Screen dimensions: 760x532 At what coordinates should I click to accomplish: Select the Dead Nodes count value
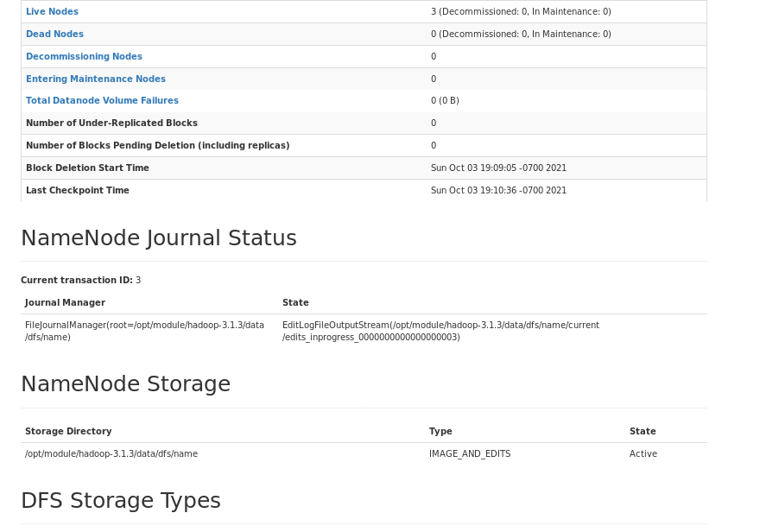pos(521,34)
